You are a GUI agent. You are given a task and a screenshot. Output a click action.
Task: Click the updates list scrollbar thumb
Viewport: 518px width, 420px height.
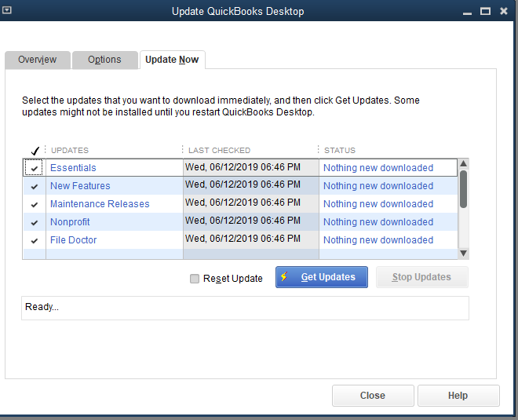(x=463, y=188)
